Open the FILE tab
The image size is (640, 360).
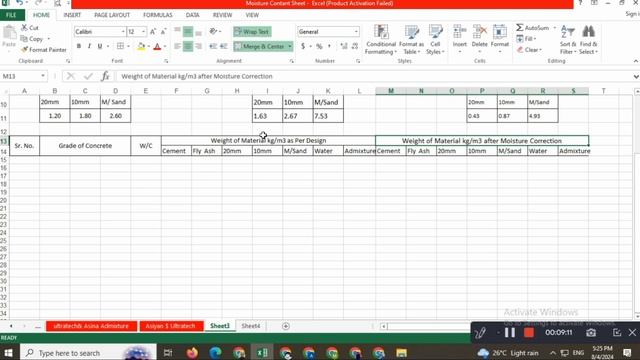click(x=11, y=15)
